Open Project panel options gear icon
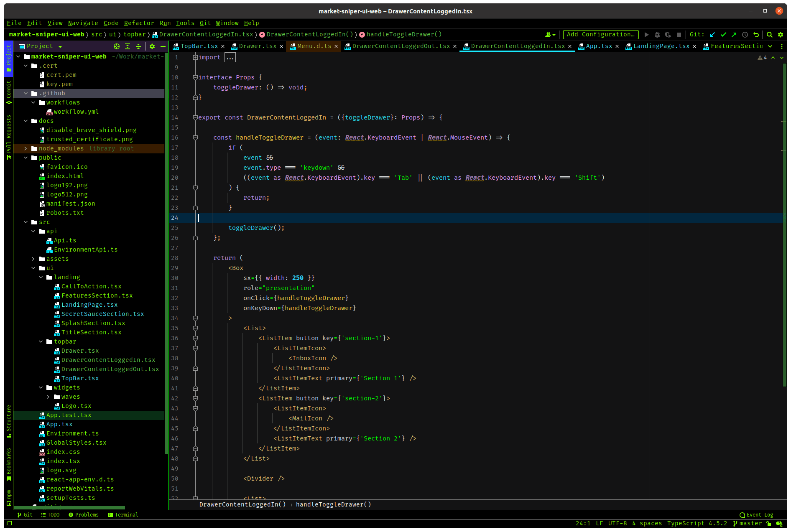 tap(152, 46)
